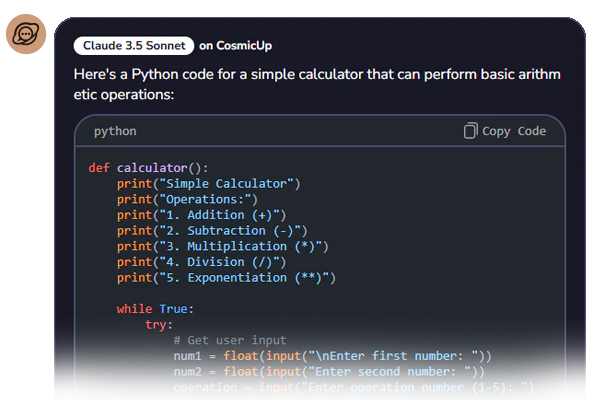Click the num1 float input code line
The height and width of the screenshot is (400, 600).
click(332, 356)
